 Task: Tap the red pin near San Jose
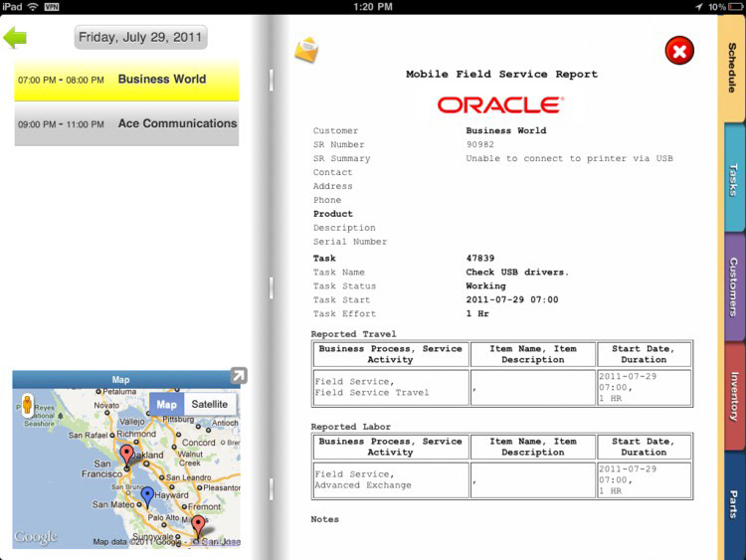coord(198,527)
